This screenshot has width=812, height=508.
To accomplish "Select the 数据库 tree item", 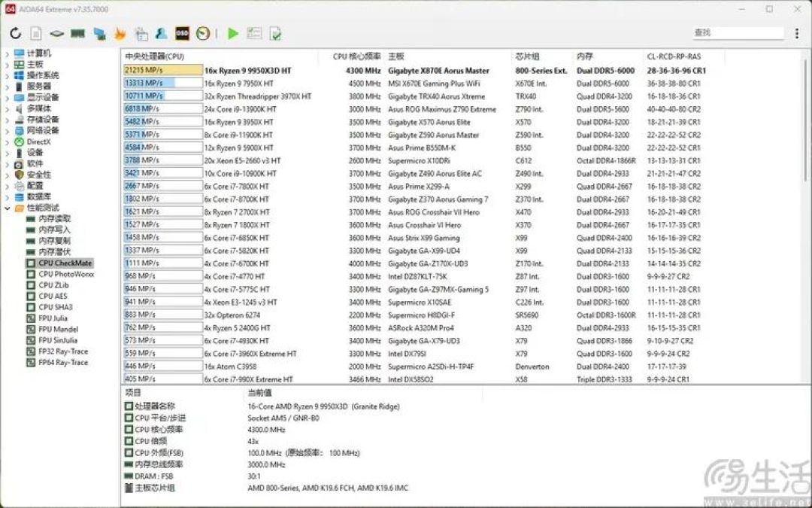I will (39, 197).
